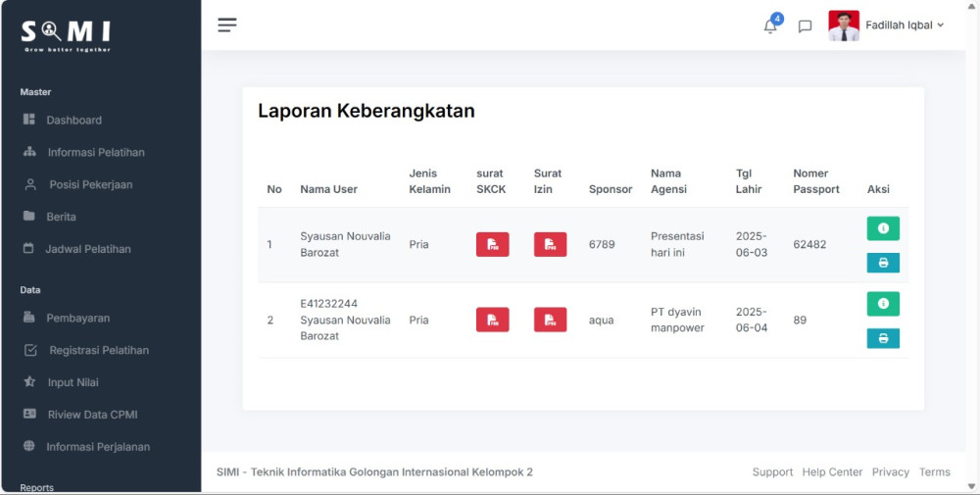Click the user profile avatar photo

pos(843,25)
